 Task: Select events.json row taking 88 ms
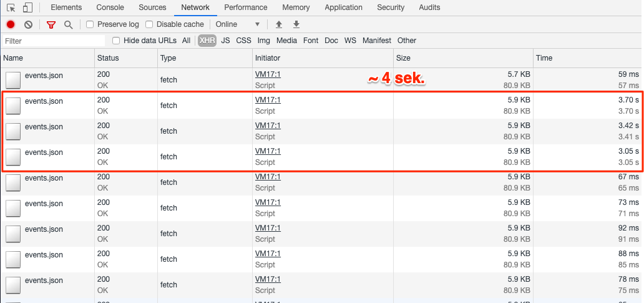click(x=322, y=259)
